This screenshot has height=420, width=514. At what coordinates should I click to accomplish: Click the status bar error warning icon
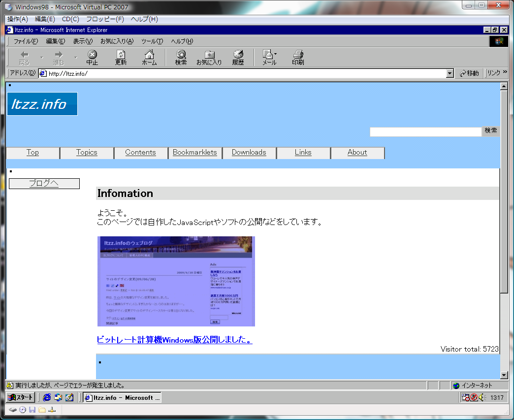(10, 385)
